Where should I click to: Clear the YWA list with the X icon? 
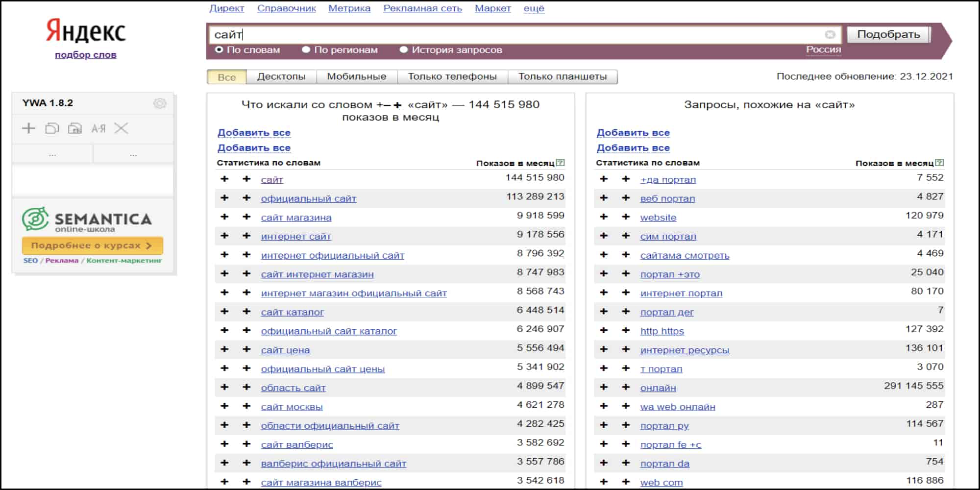click(121, 128)
